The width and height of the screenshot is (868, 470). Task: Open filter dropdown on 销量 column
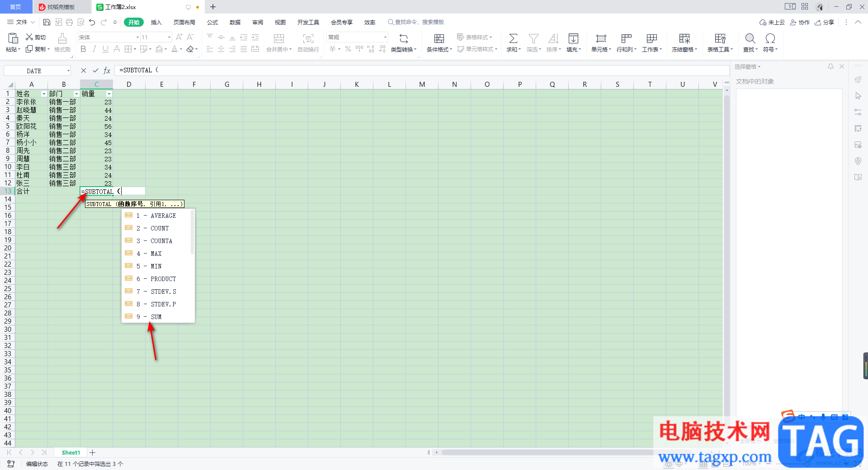click(109, 94)
